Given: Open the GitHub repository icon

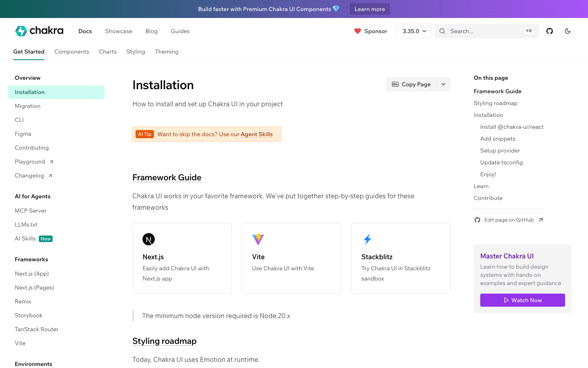Looking at the screenshot, I should (x=550, y=31).
